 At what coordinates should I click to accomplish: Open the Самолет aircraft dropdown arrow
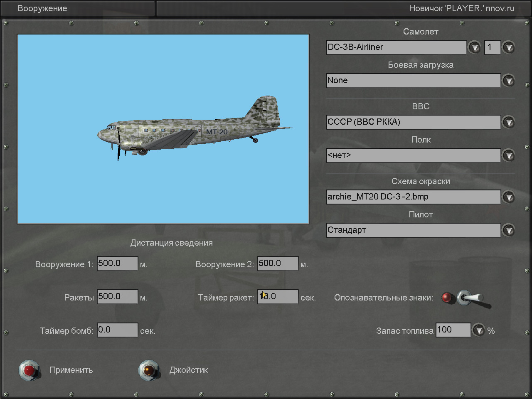[x=474, y=47]
